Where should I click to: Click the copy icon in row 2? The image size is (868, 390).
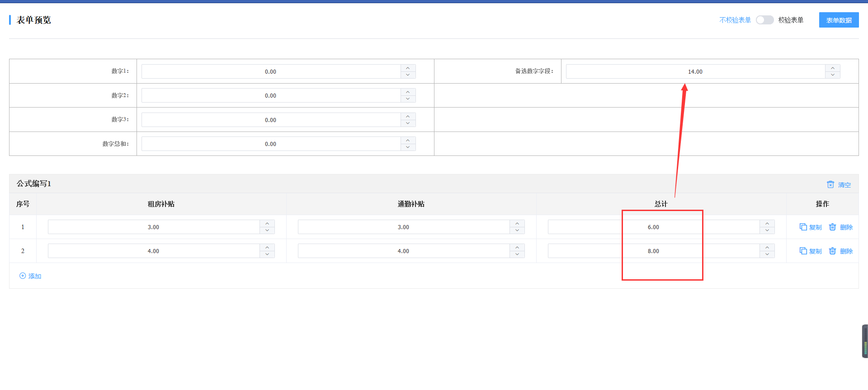pyautogui.click(x=803, y=251)
